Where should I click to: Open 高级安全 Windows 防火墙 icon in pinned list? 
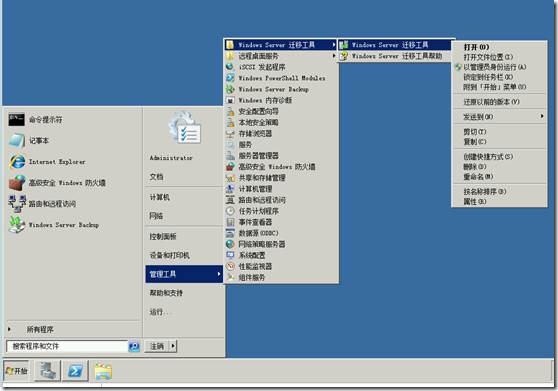(17, 183)
